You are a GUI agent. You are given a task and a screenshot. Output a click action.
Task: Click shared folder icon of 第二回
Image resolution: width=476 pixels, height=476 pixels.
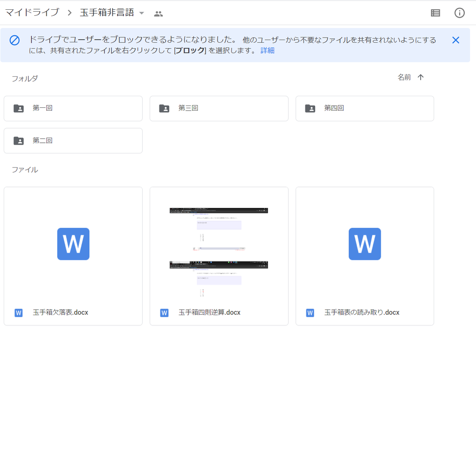pos(19,140)
